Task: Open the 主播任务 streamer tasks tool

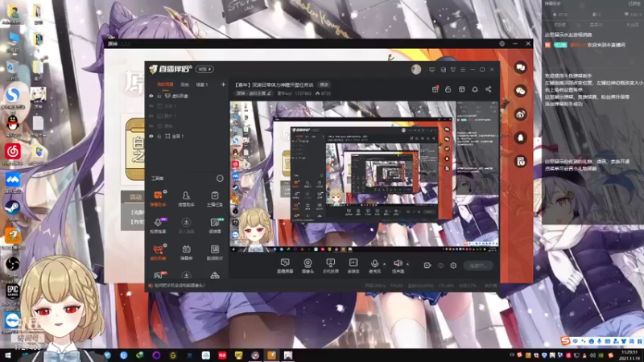Action: click(x=214, y=199)
